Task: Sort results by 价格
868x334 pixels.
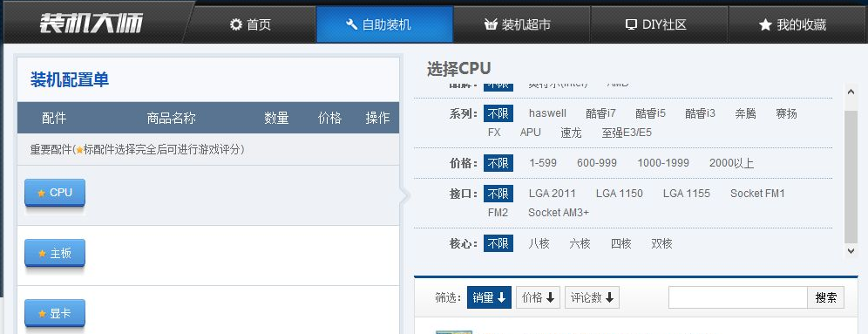Action: pyautogui.click(x=538, y=297)
